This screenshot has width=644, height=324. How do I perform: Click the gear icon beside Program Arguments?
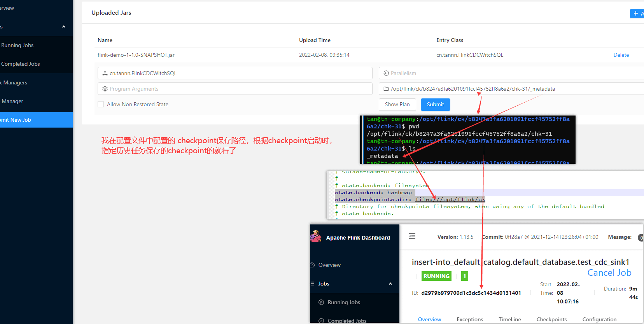[105, 89]
